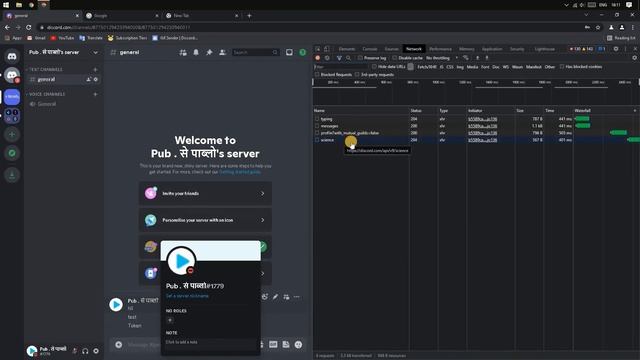Screen dimensions: 640x360
Task: Show pinned messages pin icon
Action: click(x=209, y=52)
